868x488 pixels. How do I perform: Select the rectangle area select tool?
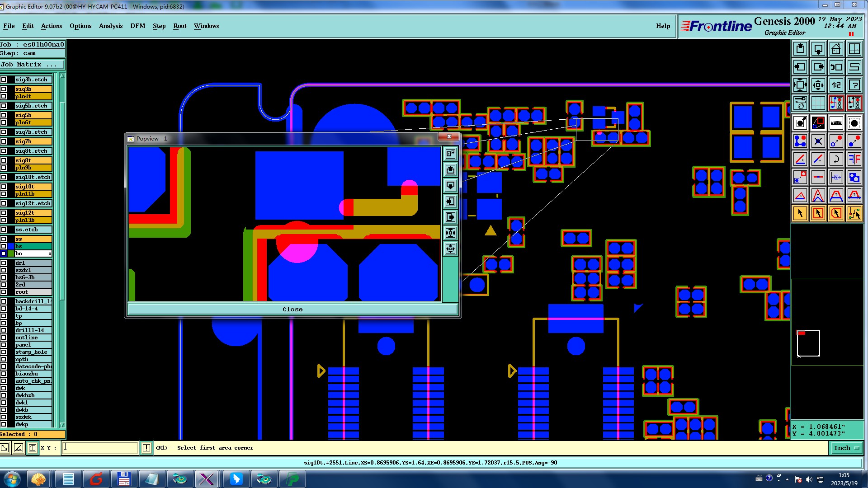(x=818, y=213)
